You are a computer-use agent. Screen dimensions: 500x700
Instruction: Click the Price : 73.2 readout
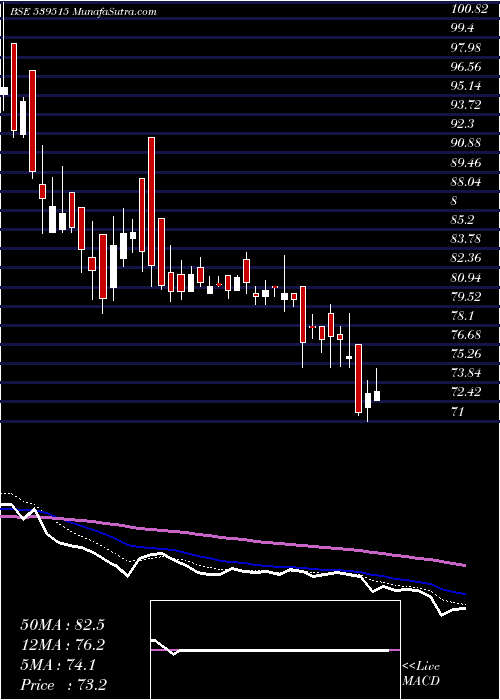coord(63,685)
